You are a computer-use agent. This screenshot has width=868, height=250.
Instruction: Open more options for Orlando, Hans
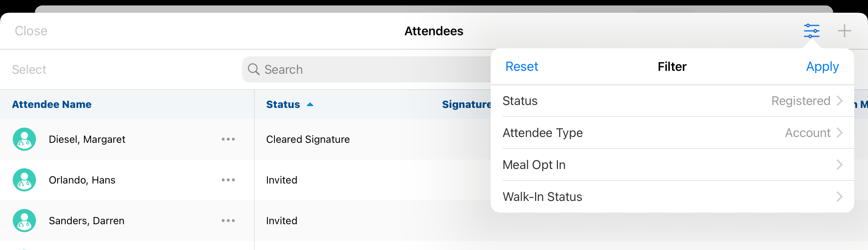click(x=228, y=180)
